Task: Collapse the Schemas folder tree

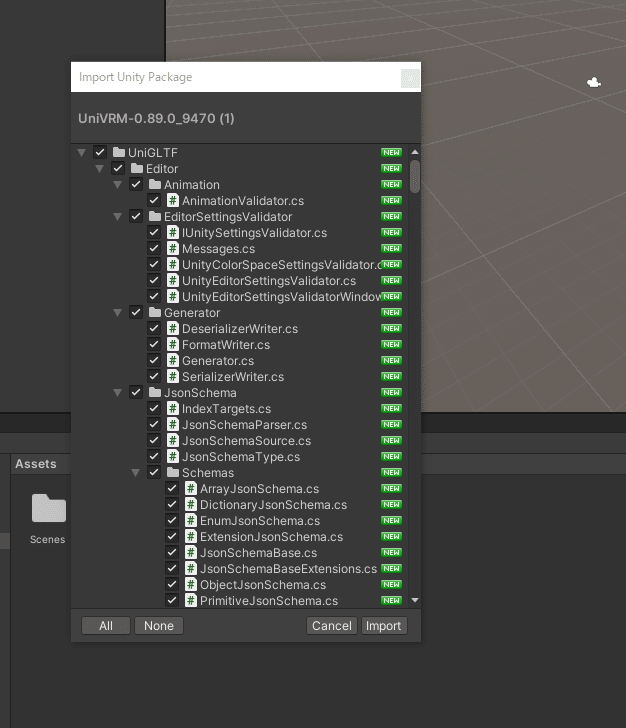Action: (136, 473)
